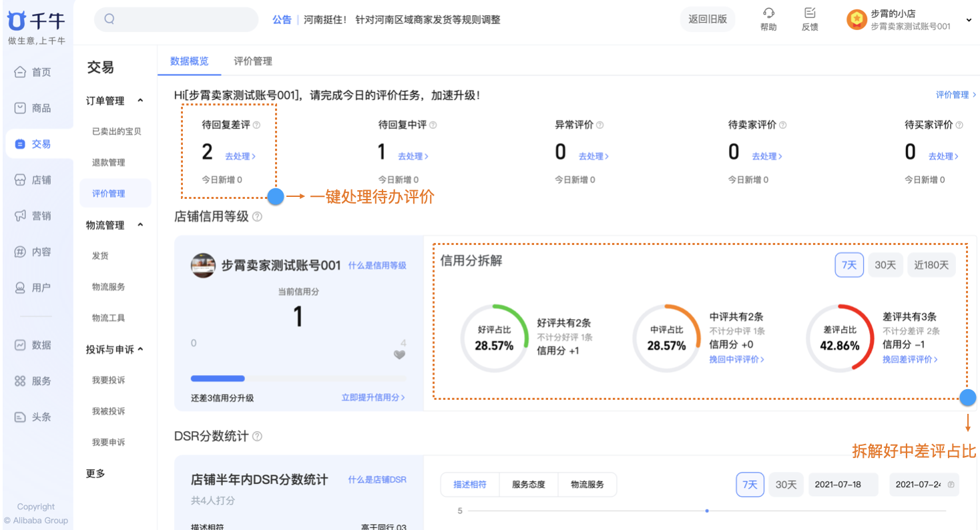
Task: Open the 2021-07-18 start date field
Action: click(x=844, y=485)
